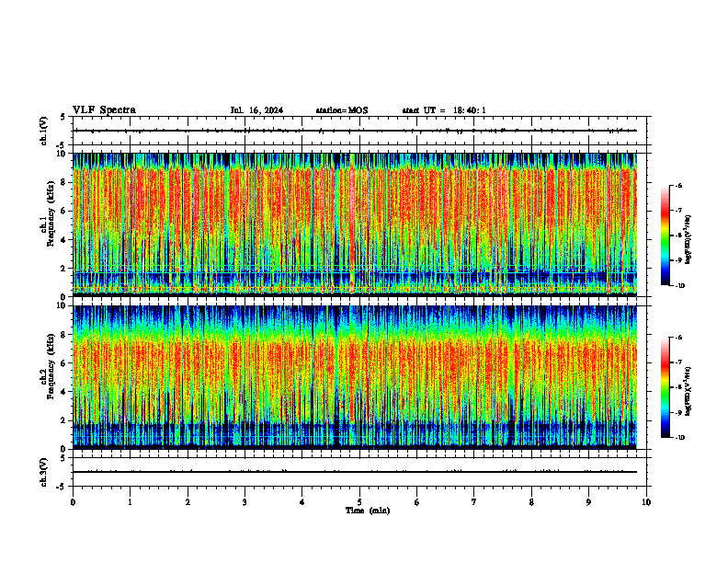This screenshot has width=728, height=563.
Task: Click the "start UT = 18:40: 1" text
Action: coord(444,110)
